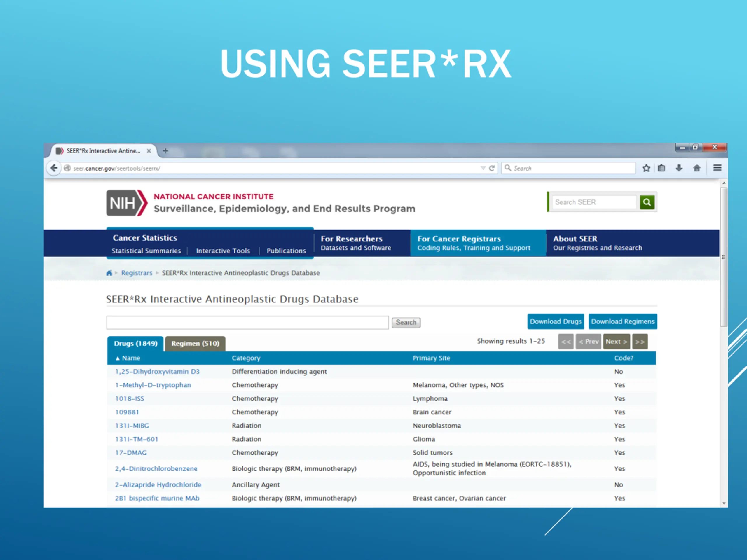
Task: Open the 131I-MIBG drug link
Action: click(132, 426)
